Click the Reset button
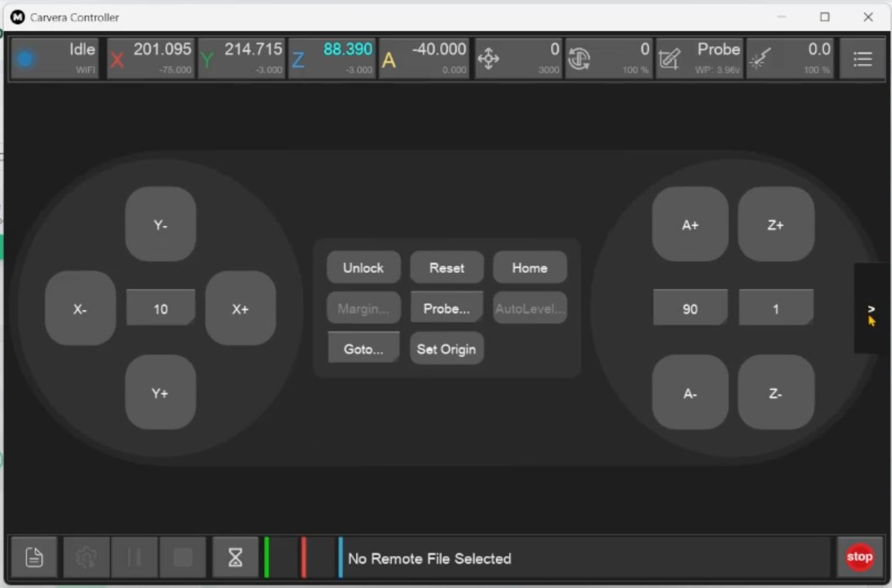Image resolution: width=892 pixels, height=588 pixels. click(447, 267)
